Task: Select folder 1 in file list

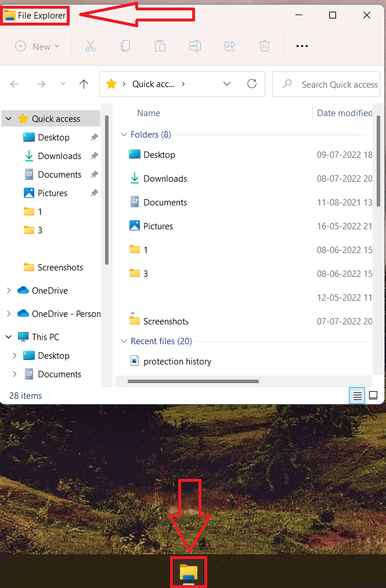Action: pos(145,250)
